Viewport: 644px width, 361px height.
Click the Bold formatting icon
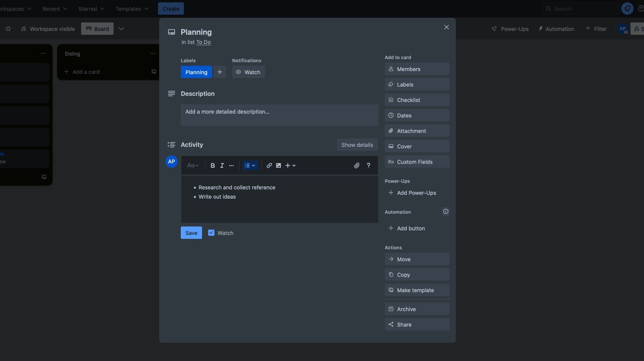212,165
